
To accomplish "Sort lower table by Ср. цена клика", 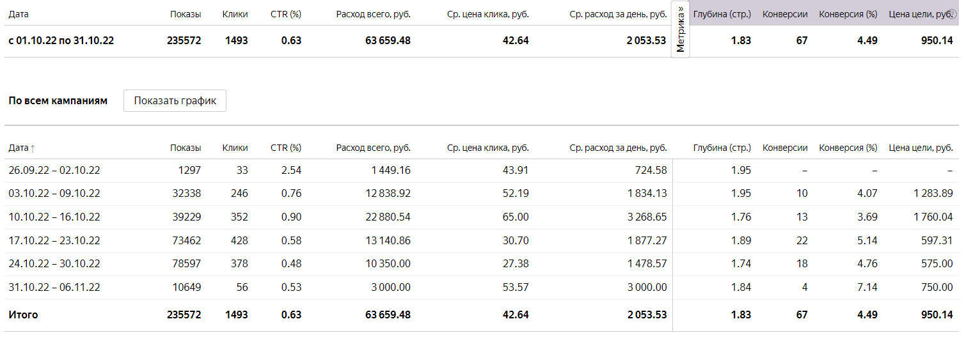I will click(488, 148).
